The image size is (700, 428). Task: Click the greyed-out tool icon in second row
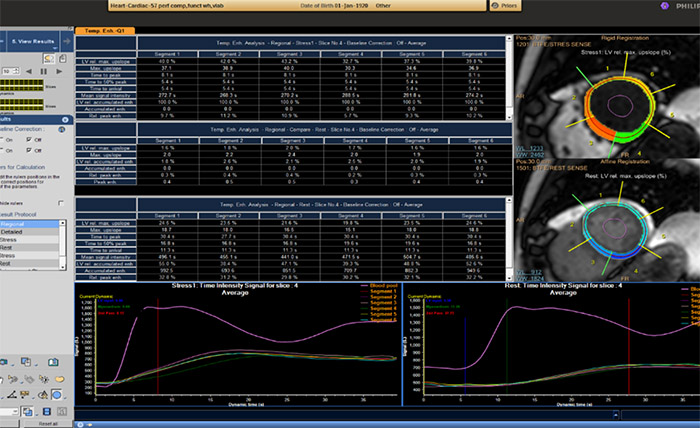29,379
